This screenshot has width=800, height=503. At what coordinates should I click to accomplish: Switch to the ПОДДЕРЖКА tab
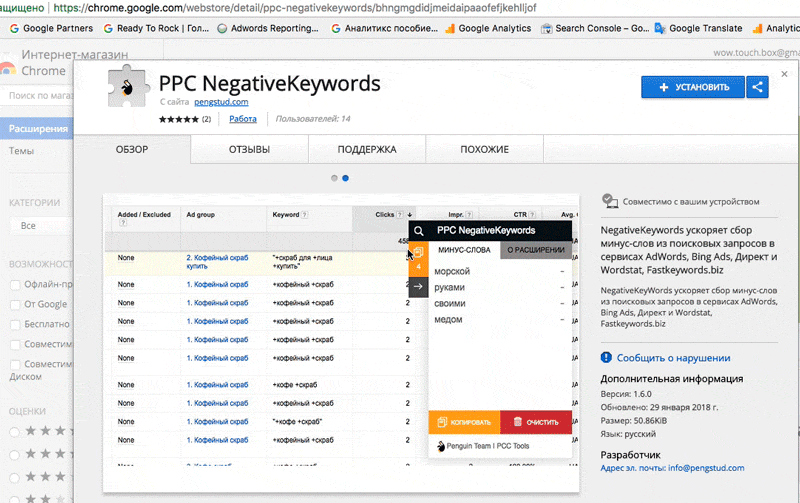pos(367,149)
